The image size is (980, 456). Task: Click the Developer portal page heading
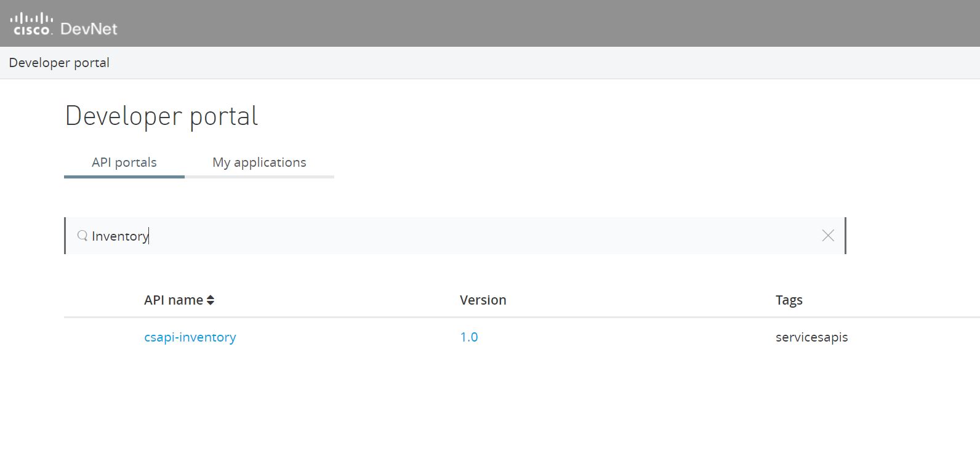tap(162, 116)
